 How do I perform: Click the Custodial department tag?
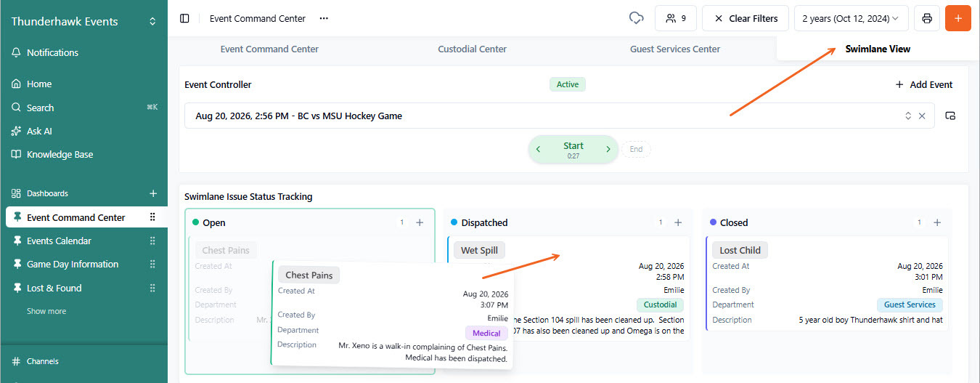coord(661,305)
